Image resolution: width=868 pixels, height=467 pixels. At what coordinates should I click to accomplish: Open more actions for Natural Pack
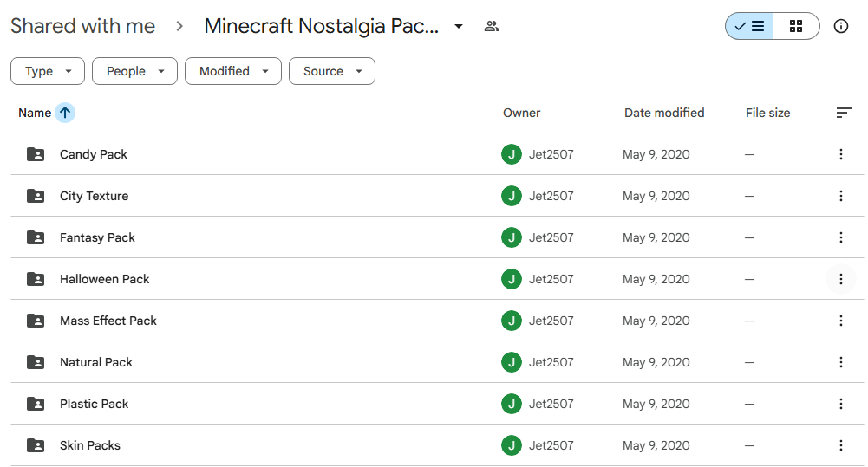point(840,362)
